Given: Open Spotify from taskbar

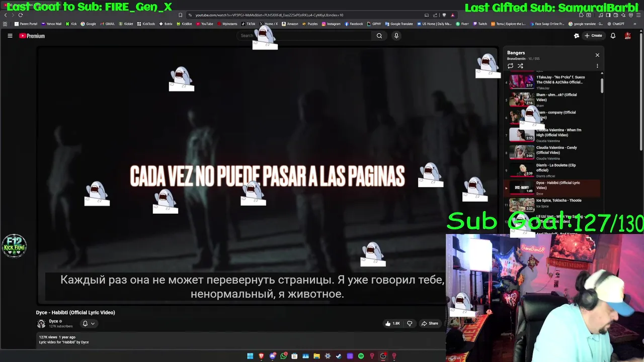Looking at the screenshot, I should tap(361, 356).
